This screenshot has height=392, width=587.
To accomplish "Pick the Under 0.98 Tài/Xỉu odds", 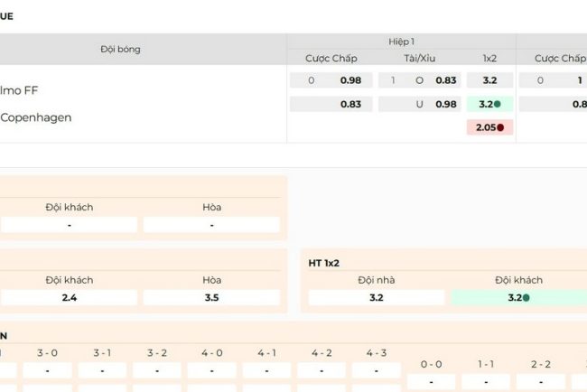I will coord(445,104).
